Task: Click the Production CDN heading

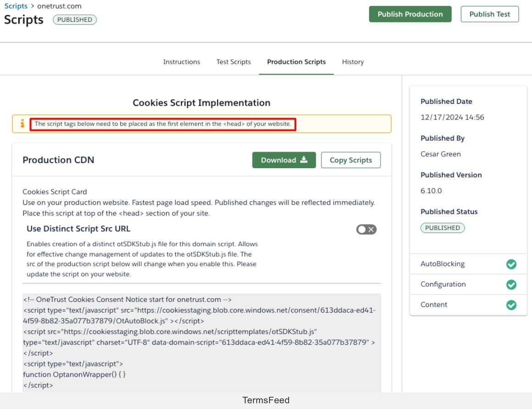Action: click(58, 160)
